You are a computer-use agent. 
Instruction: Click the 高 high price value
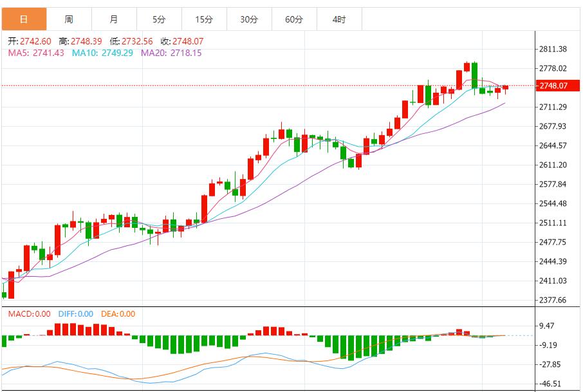[x=82, y=41]
